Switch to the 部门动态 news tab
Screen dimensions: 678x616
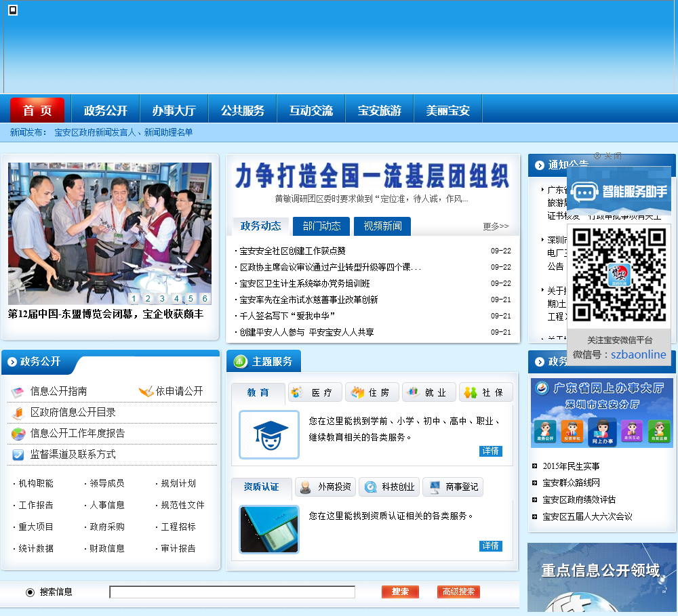321,226
